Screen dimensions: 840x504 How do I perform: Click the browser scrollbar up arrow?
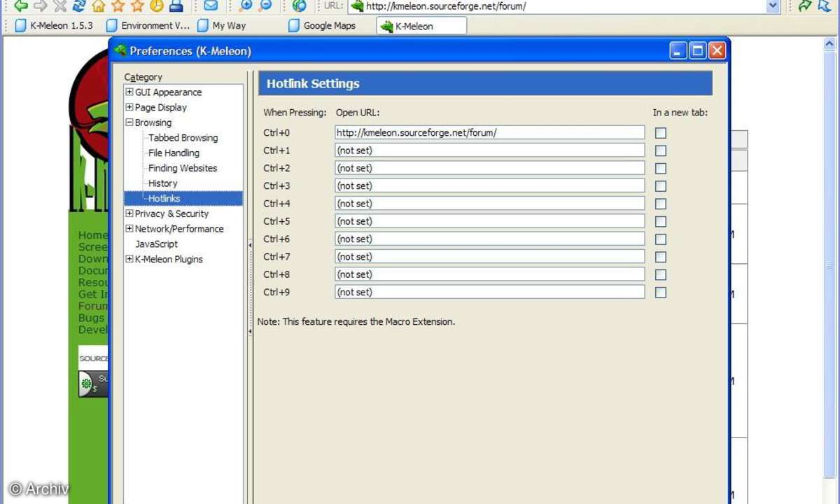pos(829,44)
